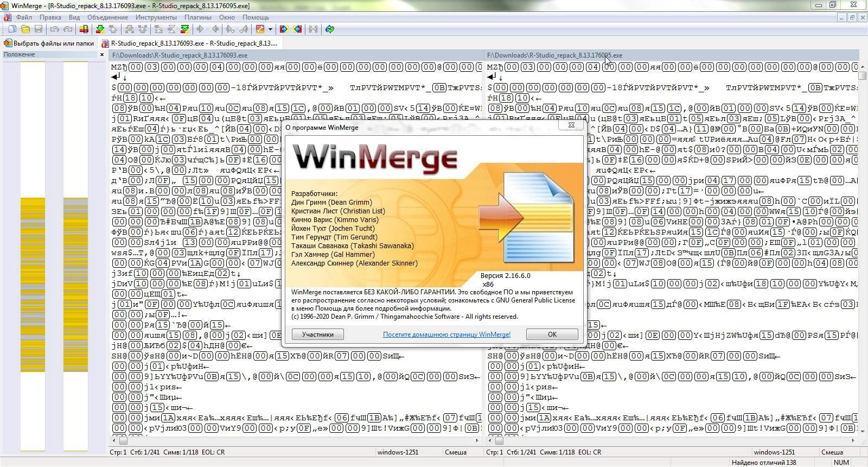Click the left file bar in the location pane

tap(33, 256)
